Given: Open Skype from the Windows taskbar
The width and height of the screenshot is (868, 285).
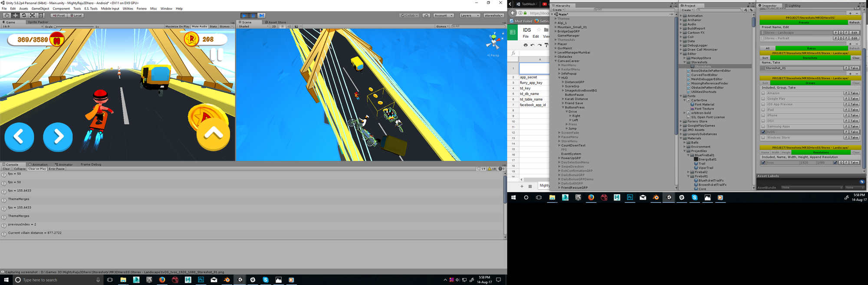Looking at the screenshot, I should click(x=265, y=280).
